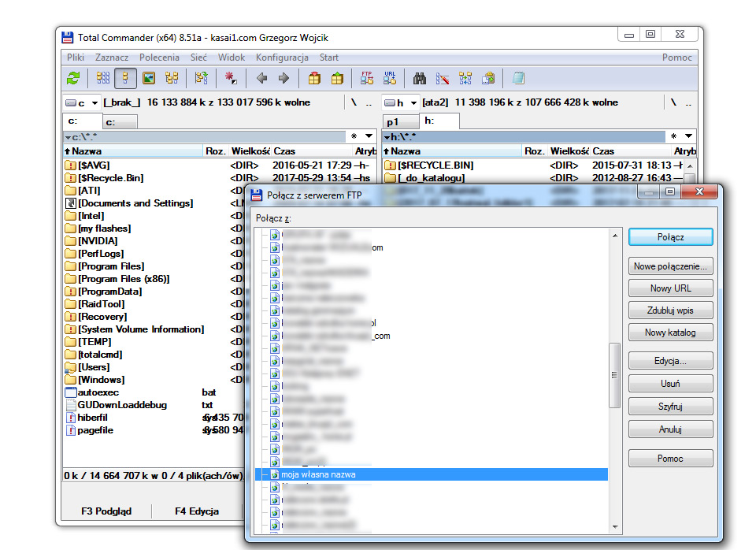Click the [$RECYCLE.BIN] folder icon in right panel
This screenshot has width=756, height=550.
coord(390,165)
